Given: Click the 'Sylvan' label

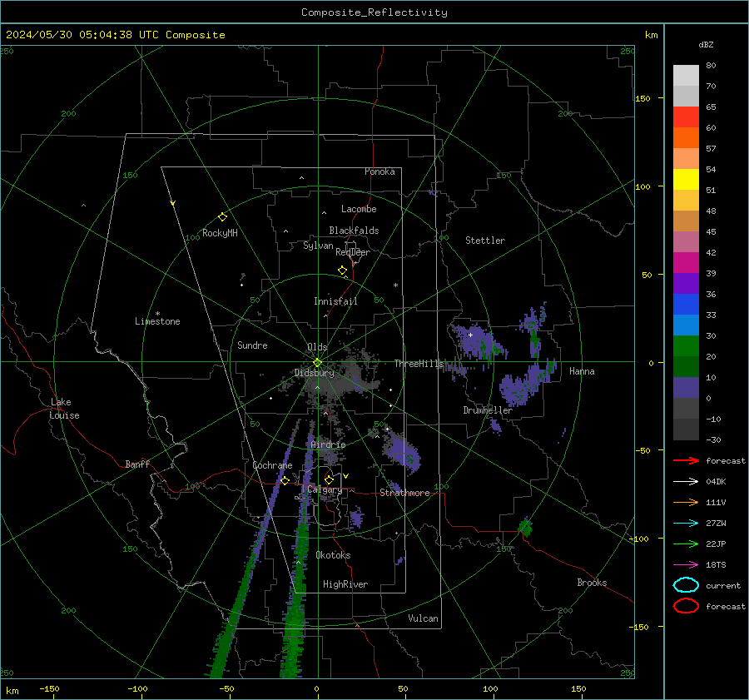Looking at the screenshot, I should (318, 246).
